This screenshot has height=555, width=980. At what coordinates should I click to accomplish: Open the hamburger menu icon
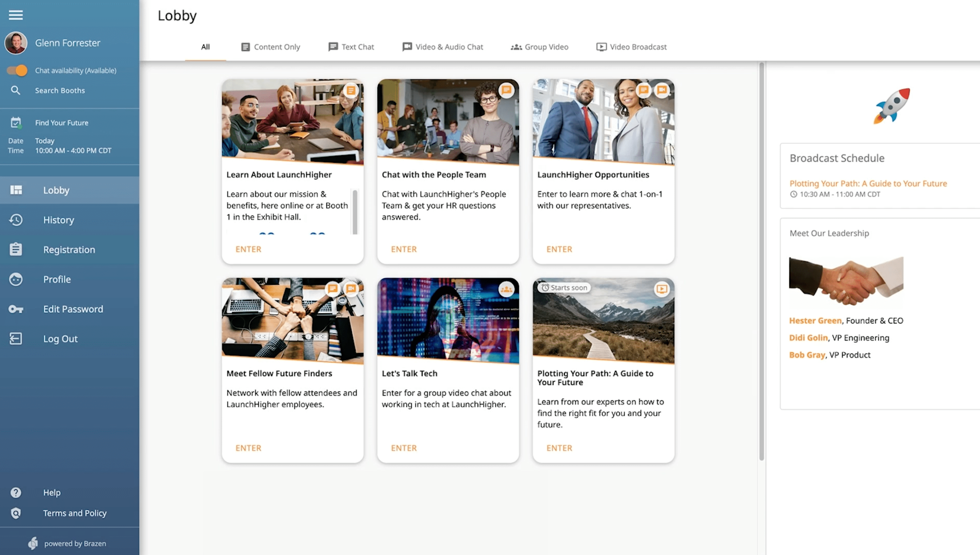[x=15, y=15]
